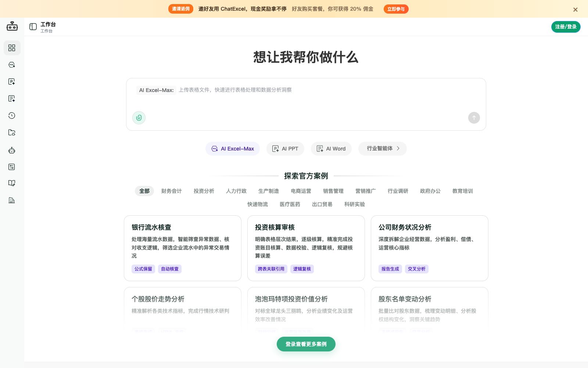Click 登录查看更多案例 button

pos(306,344)
